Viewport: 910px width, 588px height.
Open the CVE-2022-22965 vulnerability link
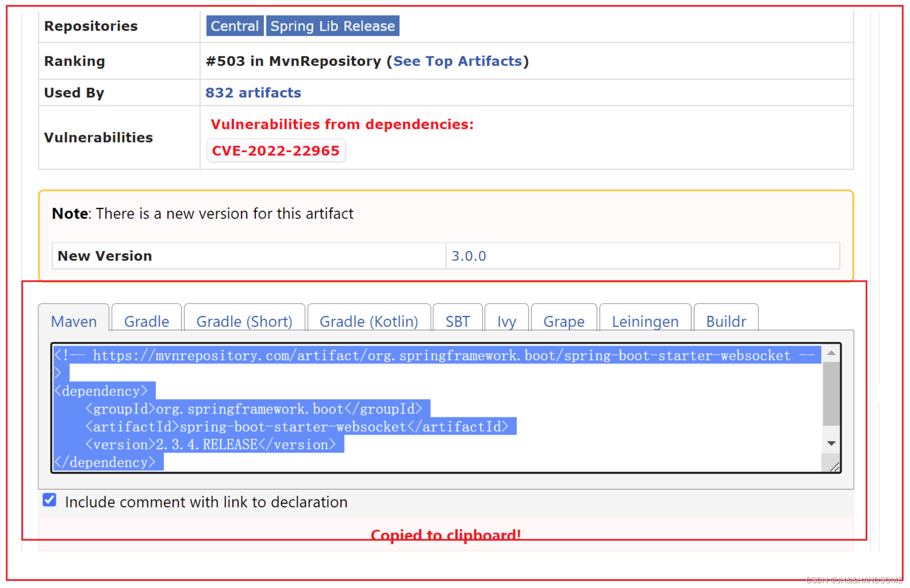[x=275, y=151]
